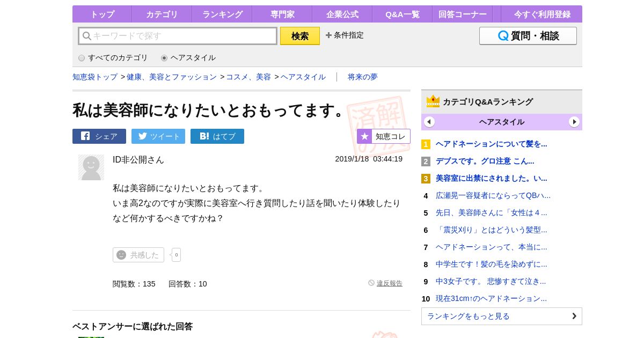Click previous category arrow in ranking
The width and height of the screenshot is (644, 338).
429,122
